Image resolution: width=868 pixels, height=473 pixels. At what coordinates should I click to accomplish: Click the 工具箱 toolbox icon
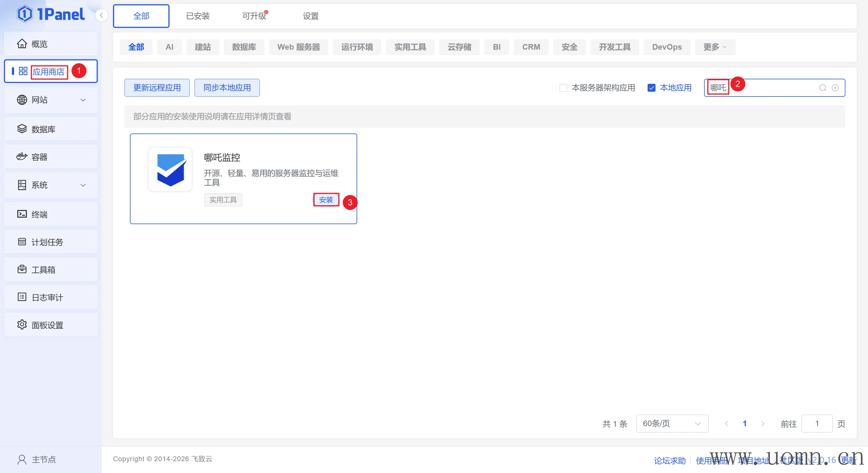coord(22,269)
